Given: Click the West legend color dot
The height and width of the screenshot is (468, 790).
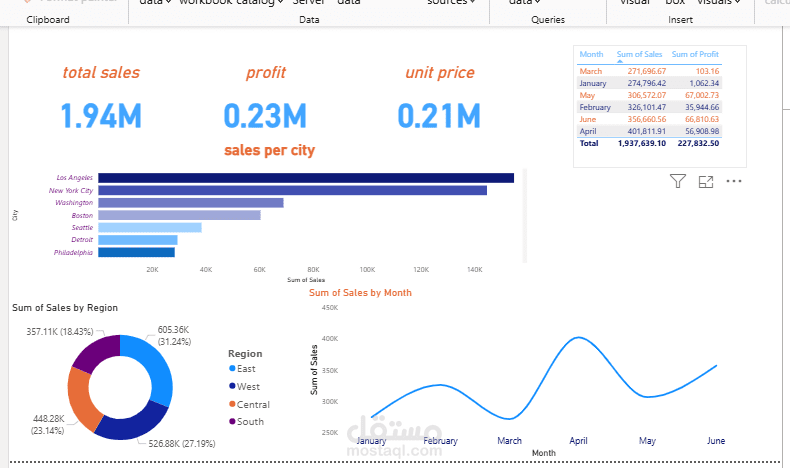Looking at the screenshot, I should (232, 386).
